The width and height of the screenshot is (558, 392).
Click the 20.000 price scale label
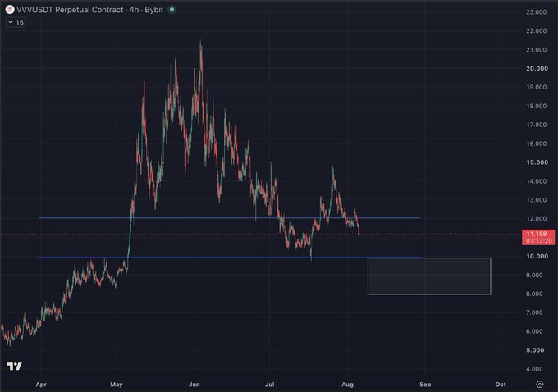click(x=537, y=68)
